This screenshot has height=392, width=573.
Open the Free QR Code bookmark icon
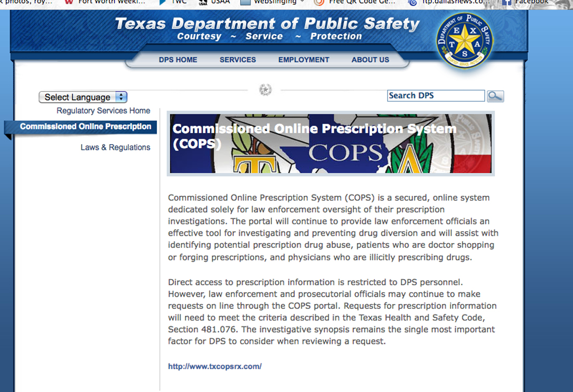coord(319,2)
